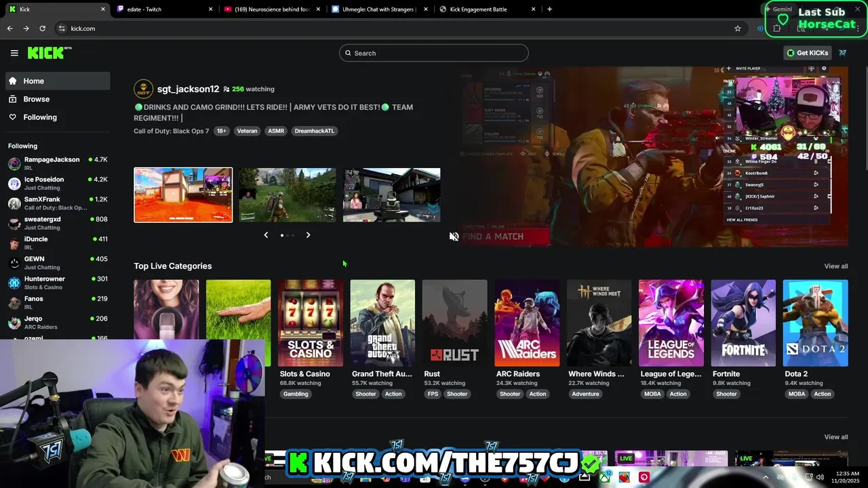Switch to the Kick Engagement Battle tab
The width and height of the screenshot is (868, 488).
[x=487, y=9]
